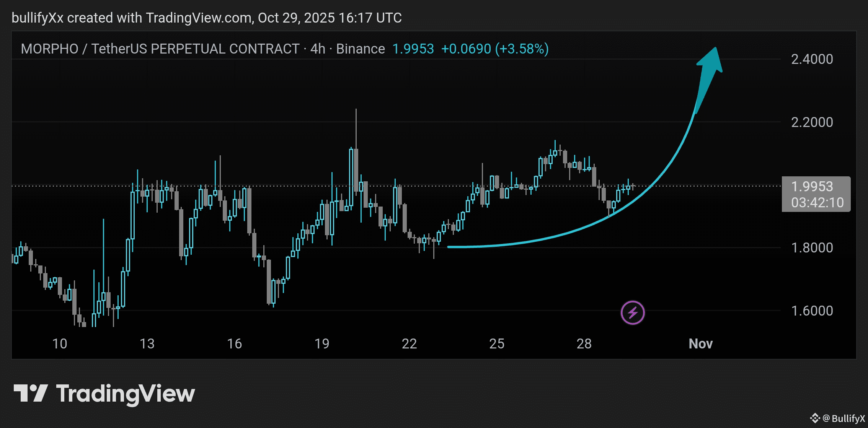
Task: Click the TradingView wordmark text
Action: pyautogui.click(x=126, y=394)
